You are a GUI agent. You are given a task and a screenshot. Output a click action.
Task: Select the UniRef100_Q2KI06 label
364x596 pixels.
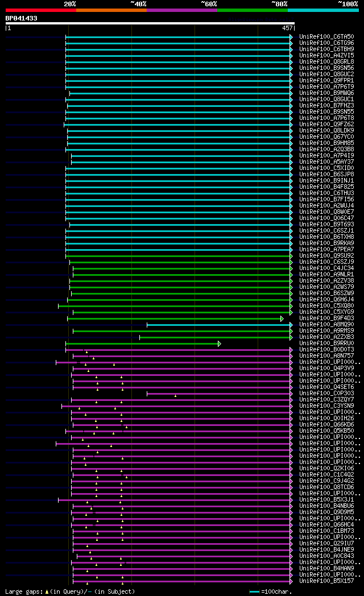pyautogui.click(x=326, y=468)
